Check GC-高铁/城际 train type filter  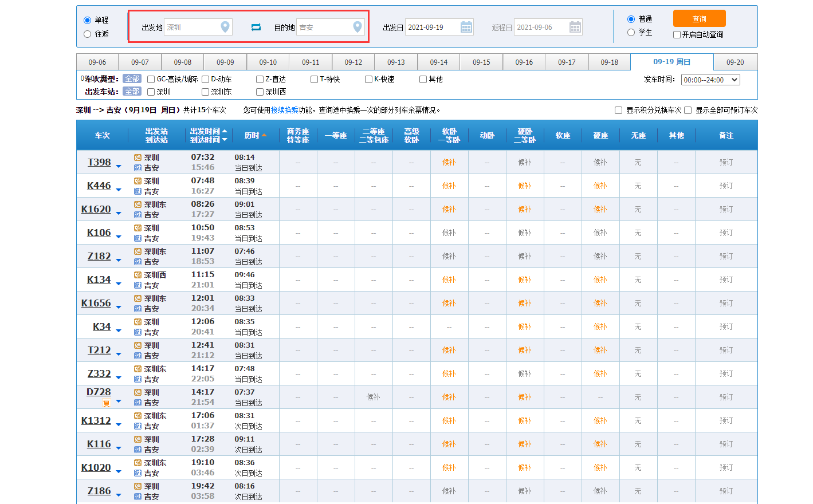pyautogui.click(x=151, y=79)
